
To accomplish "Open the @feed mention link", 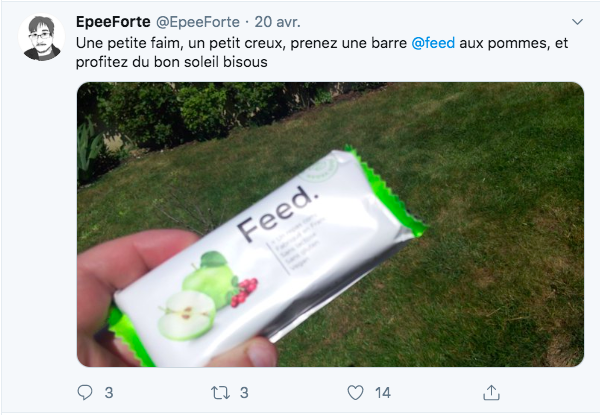I will click(433, 43).
